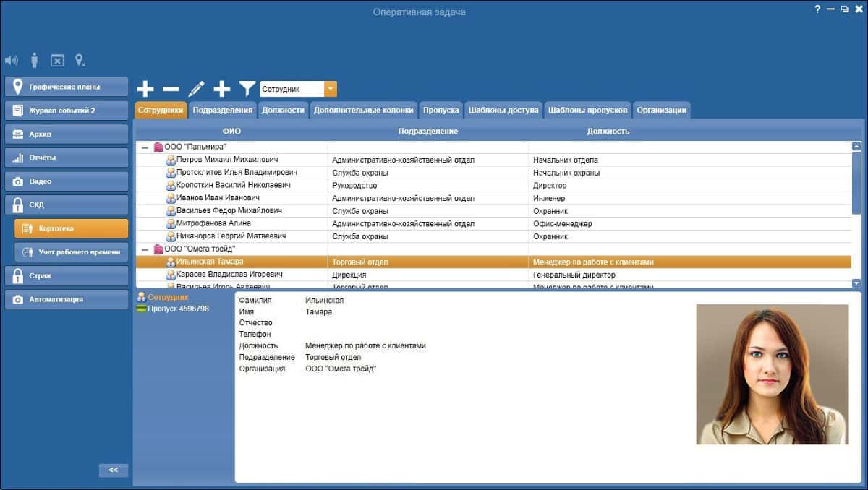The height and width of the screenshot is (490, 868).
Task: Switch to the Подразделения tab
Action: tap(223, 110)
